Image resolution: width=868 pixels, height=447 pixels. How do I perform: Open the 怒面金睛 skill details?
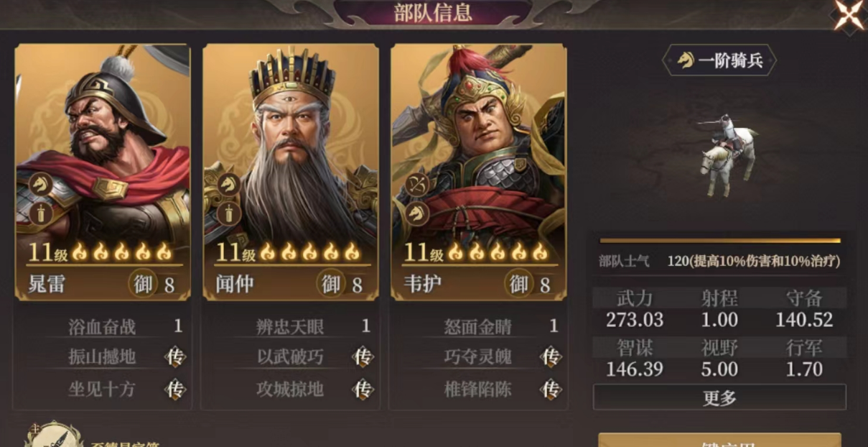(478, 326)
